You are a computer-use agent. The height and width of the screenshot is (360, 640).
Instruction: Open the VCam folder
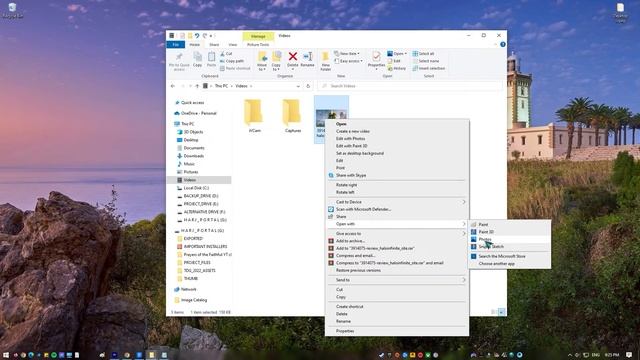pyautogui.click(x=254, y=116)
